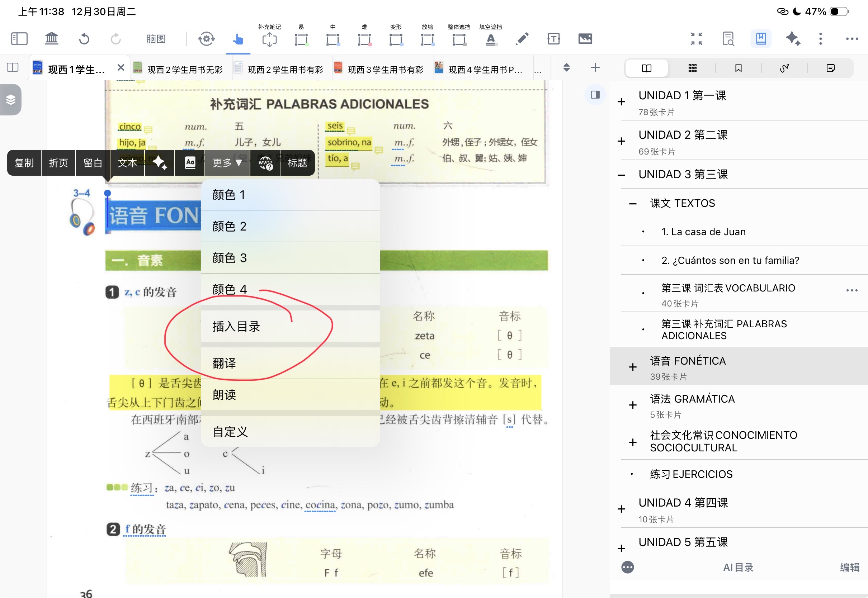868x598 pixels.
Task: Tap the layers stack side button
Action: point(10,100)
